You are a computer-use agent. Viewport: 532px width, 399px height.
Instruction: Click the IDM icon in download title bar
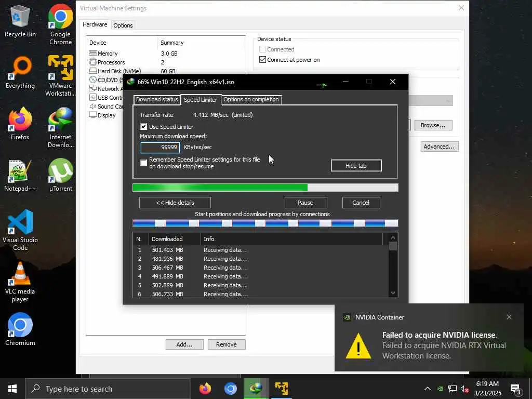[130, 82]
